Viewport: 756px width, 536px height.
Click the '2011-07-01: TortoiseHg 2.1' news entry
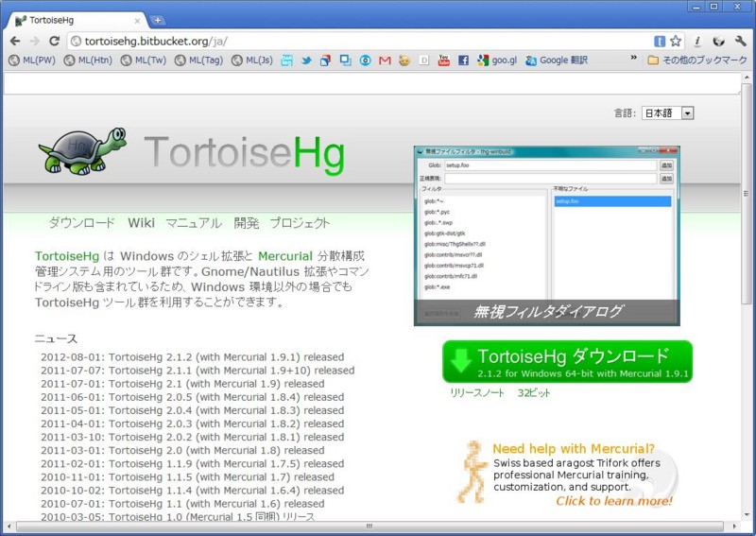[182, 384]
